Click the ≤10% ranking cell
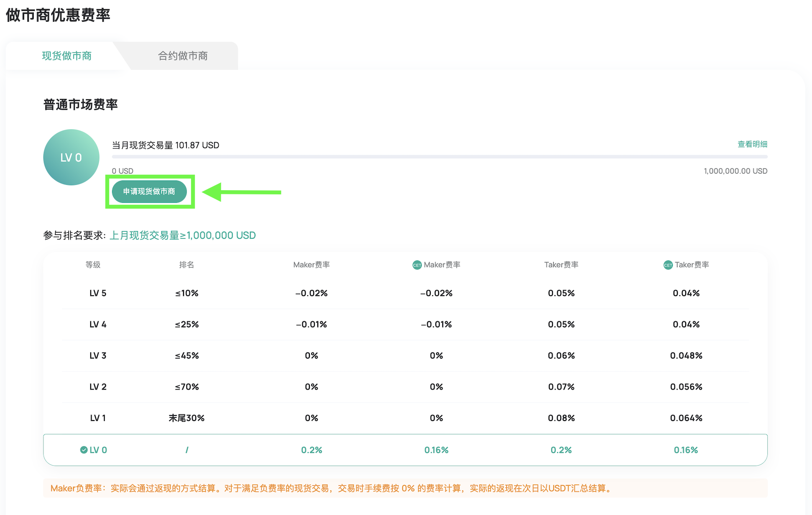Viewport: 812px width, 515px height. [x=186, y=293]
